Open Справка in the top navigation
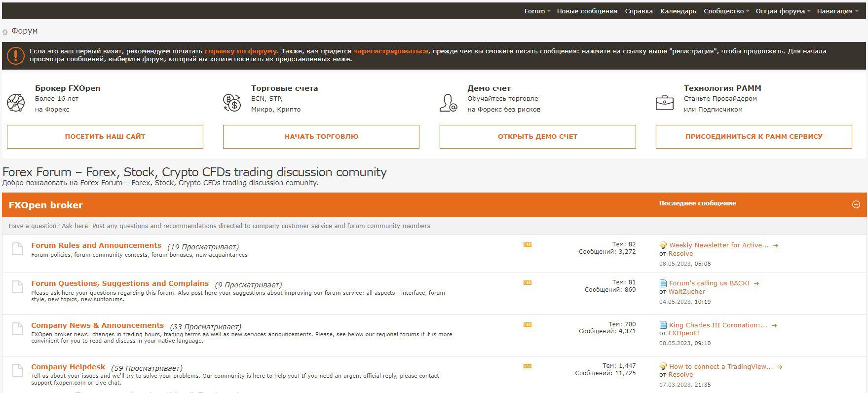 [x=639, y=11]
